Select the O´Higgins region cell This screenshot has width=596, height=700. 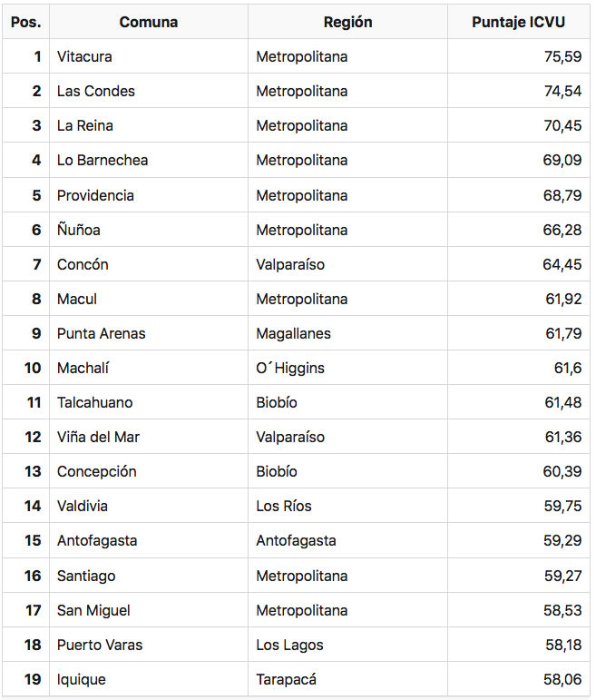pyautogui.click(x=347, y=368)
